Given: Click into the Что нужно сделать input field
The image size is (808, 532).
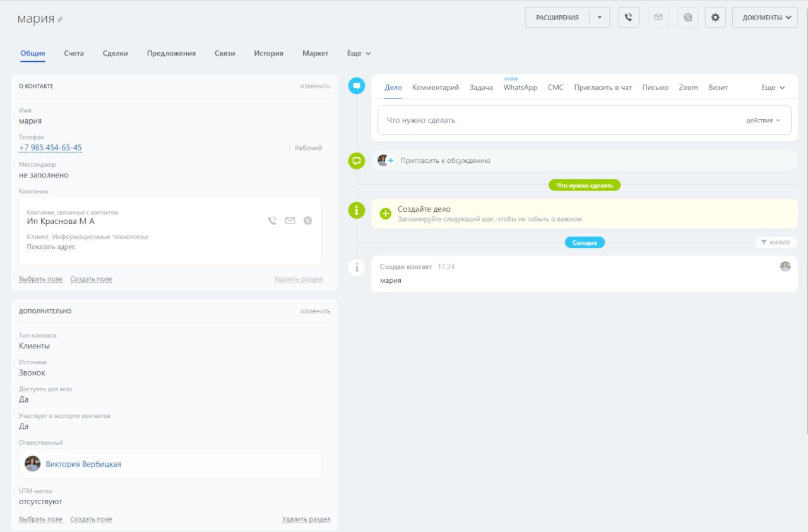Looking at the screenshot, I should click(x=555, y=121).
